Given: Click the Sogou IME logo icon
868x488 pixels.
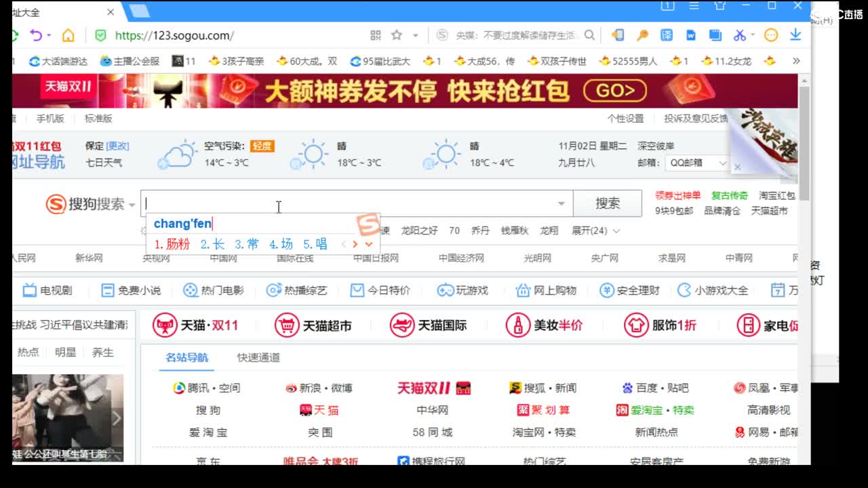Looking at the screenshot, I should point(368,224).
